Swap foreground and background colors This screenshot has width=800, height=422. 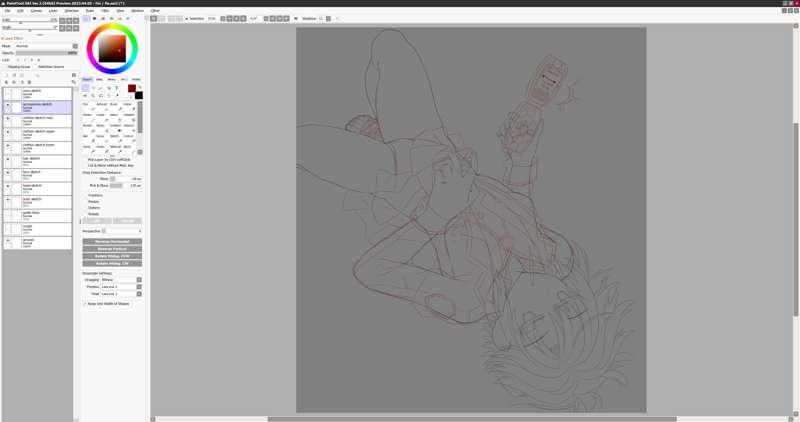coord(139,87)
